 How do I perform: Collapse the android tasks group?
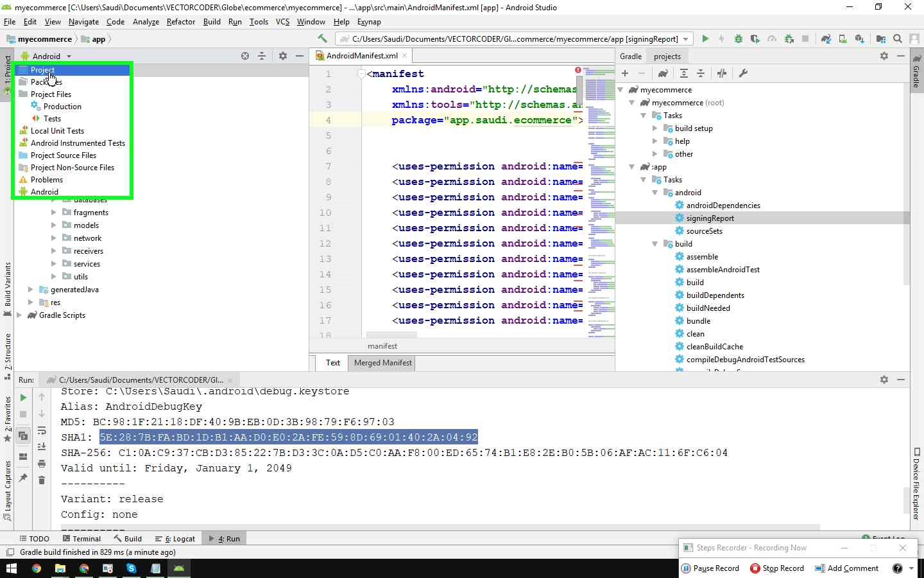(655, 193)
